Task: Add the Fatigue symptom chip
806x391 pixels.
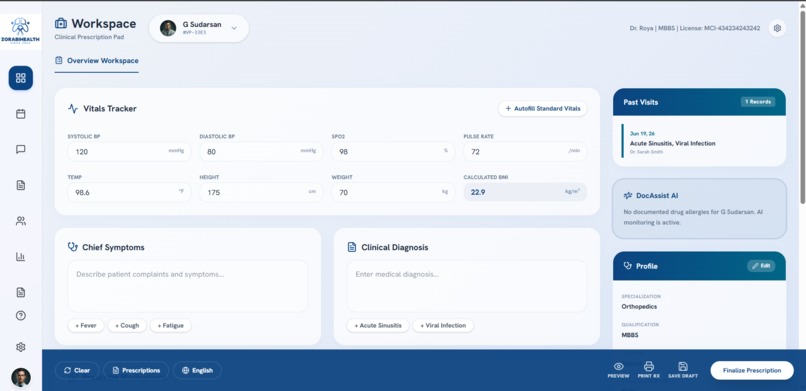Action: click(171, 326)
